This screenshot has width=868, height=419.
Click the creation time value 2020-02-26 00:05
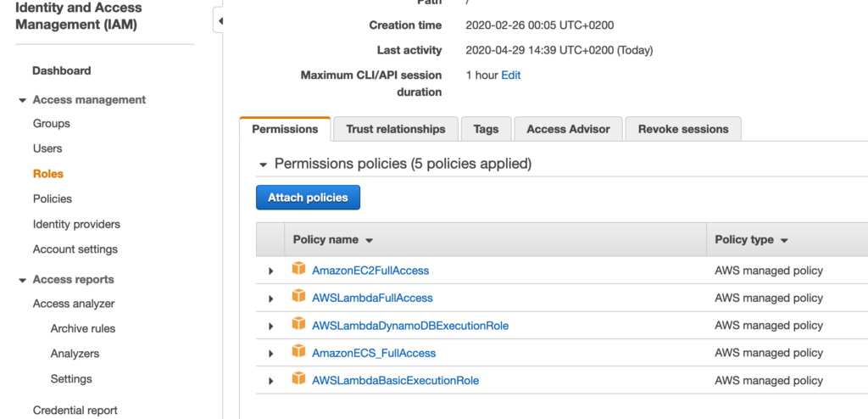click(x=540, y=25)
